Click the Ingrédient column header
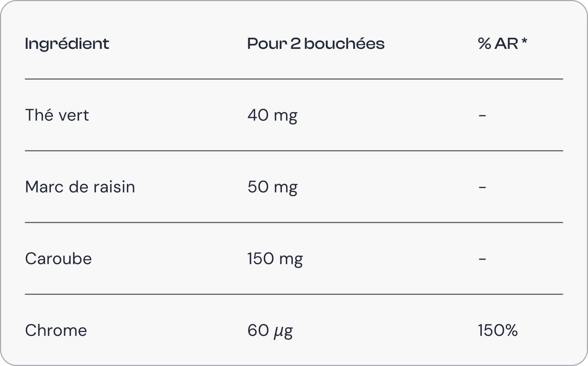The image size is (588, 366). tap(67, 44)
